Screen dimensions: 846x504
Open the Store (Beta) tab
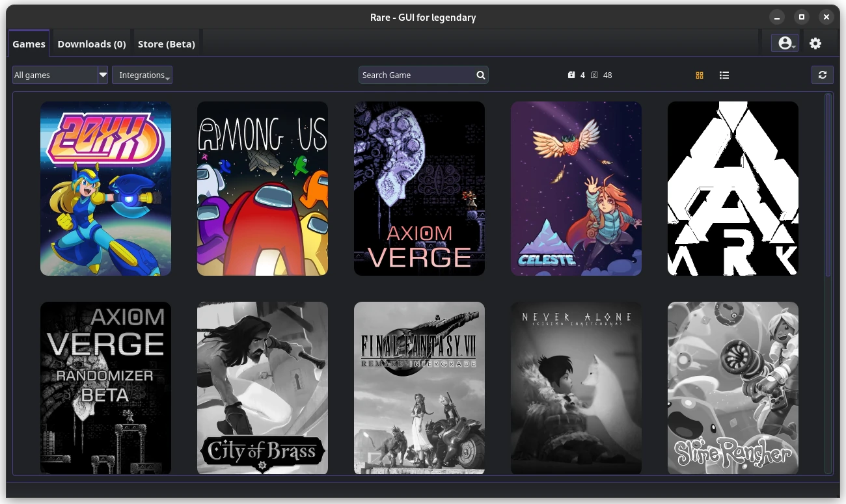point(167,44)
